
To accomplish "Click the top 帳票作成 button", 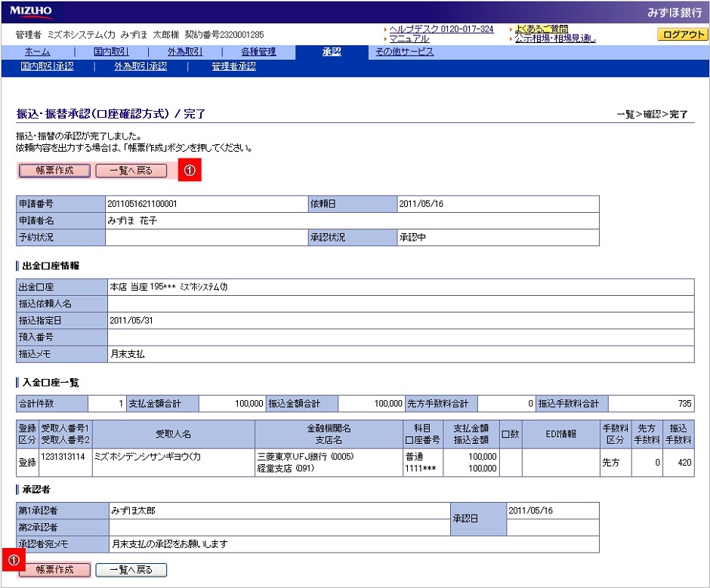I will [55, 171].
